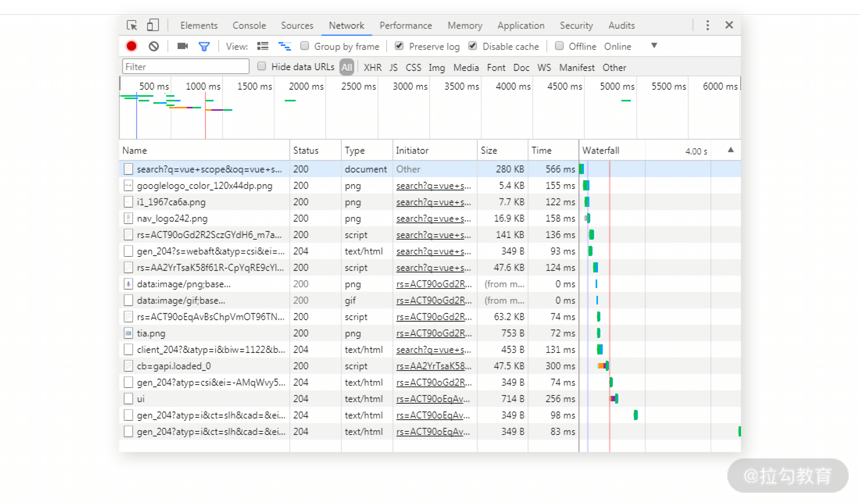Image resolution: width=860 pixels, height=504 pixels.
Task: Switch to the Performance tab
Action: 406,26
